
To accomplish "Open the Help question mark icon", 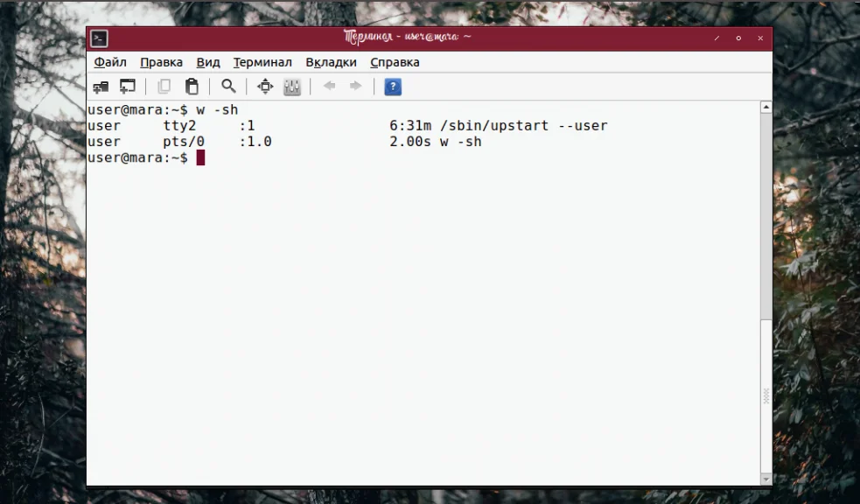I will tap(393, 87).
